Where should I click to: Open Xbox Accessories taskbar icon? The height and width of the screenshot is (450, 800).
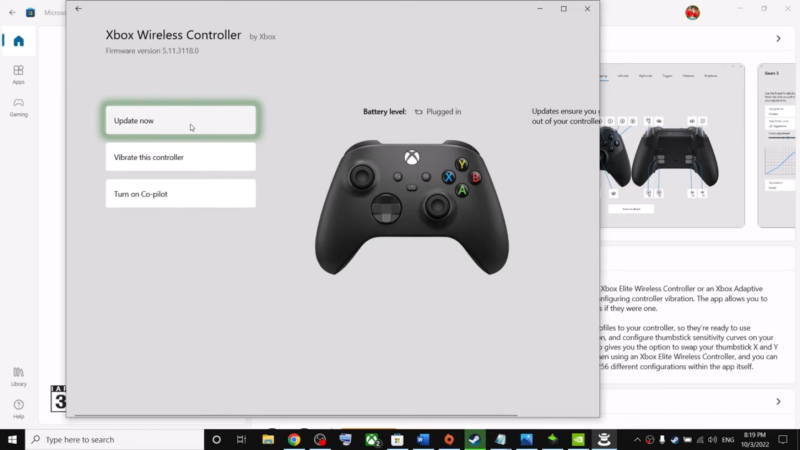point(604,439)
